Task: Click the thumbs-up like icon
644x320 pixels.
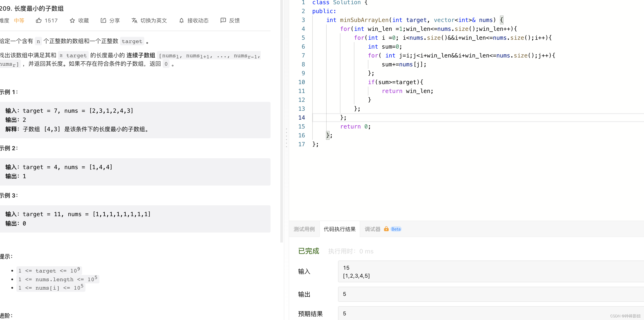Action: click(x=38, y=20)
